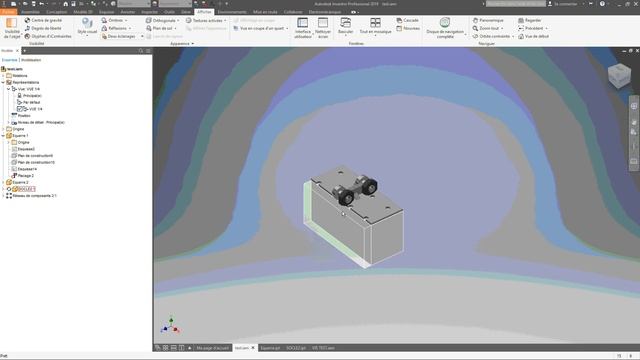Expand the Relations folder

[3, 76]
